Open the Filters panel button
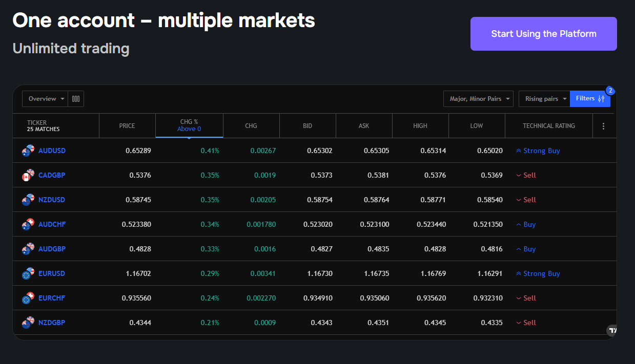This screenshot has width=635, height=364. [590, 99]
